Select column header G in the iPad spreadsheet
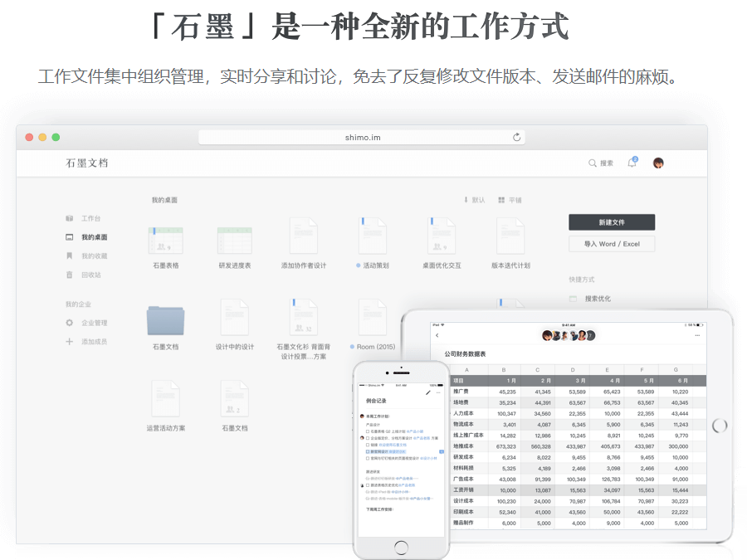747x560 pixels. 676,369
